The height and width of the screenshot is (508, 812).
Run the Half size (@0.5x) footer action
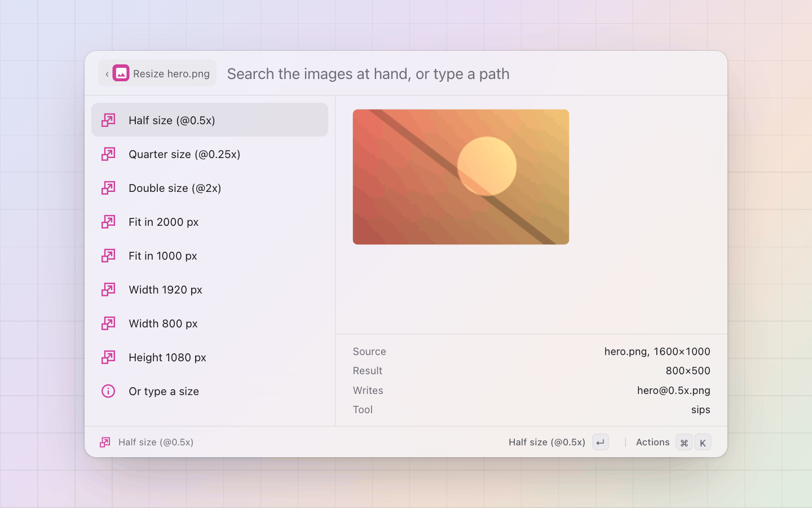tap(546, 443)
